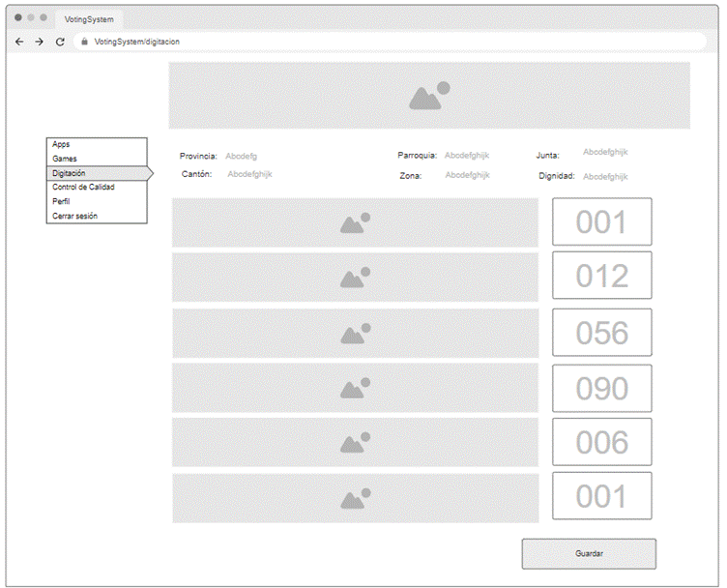Viewport: 727px width, 588px height.
Task: Click the image thumbnail beside 056
Action: pos(355,333)
